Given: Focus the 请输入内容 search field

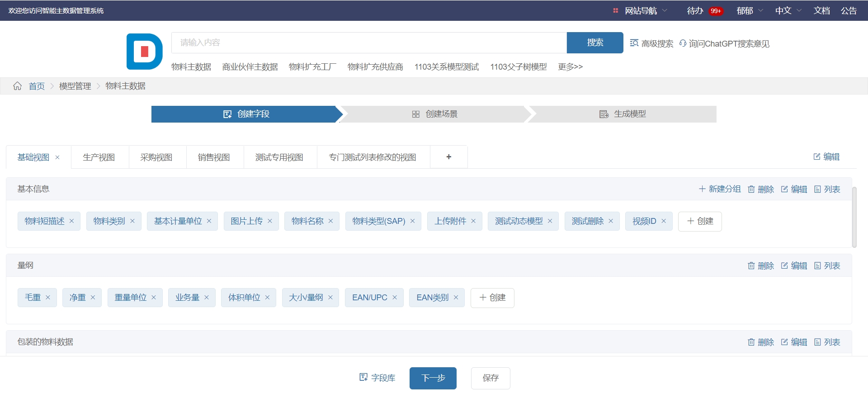Looking at the screenshot, I should [x=369, y=43].
